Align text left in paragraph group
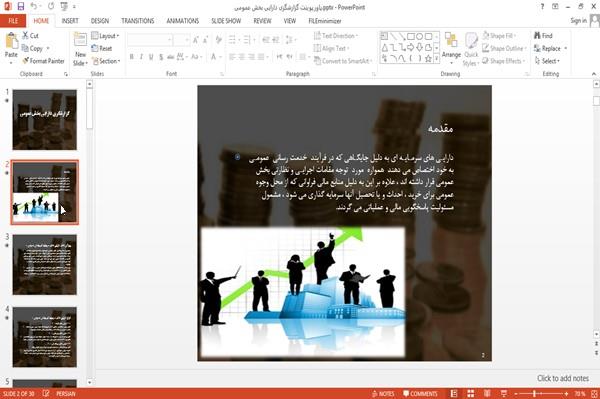This screenshot has width=600, height=399. tap(232, 57)
